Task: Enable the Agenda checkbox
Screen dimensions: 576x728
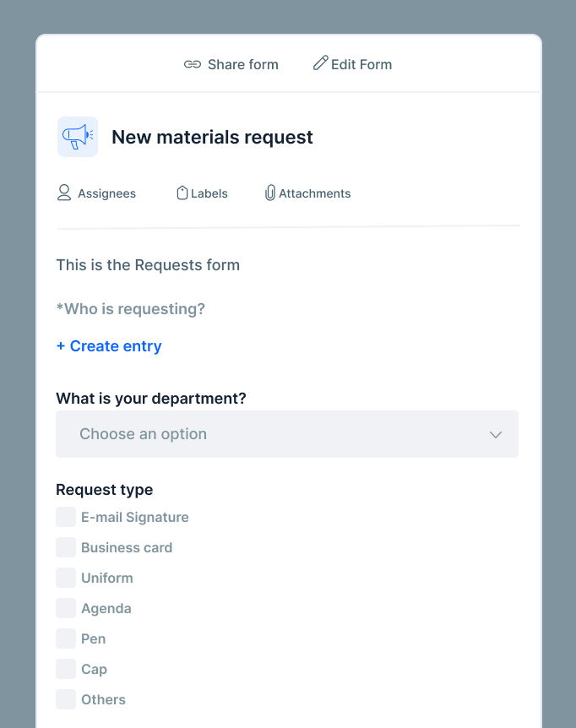Action: [x=66, y=608]
